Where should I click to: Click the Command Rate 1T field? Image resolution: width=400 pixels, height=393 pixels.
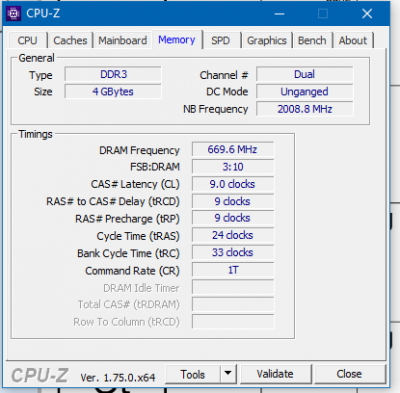[233, 270]
